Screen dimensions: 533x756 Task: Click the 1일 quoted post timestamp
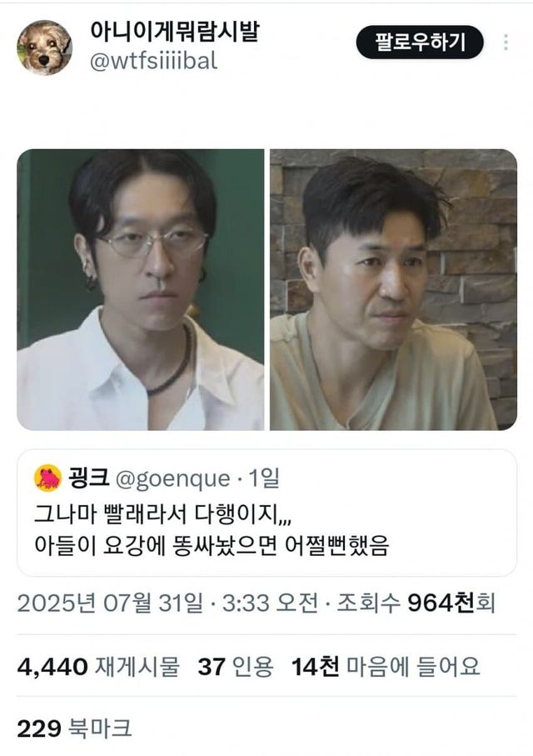264,478
